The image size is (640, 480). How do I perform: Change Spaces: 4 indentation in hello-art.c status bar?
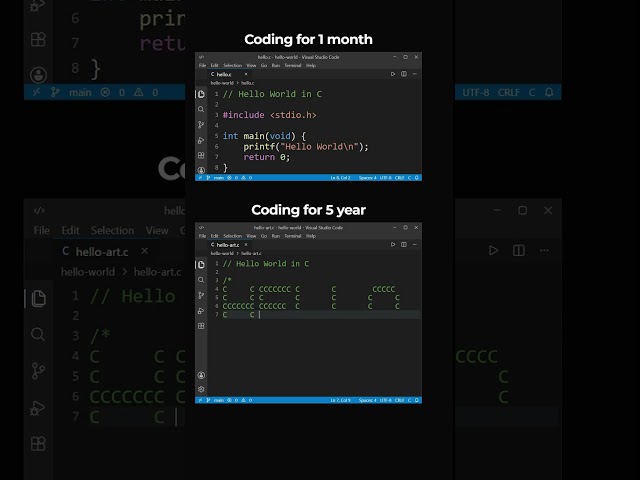point(367,400)
